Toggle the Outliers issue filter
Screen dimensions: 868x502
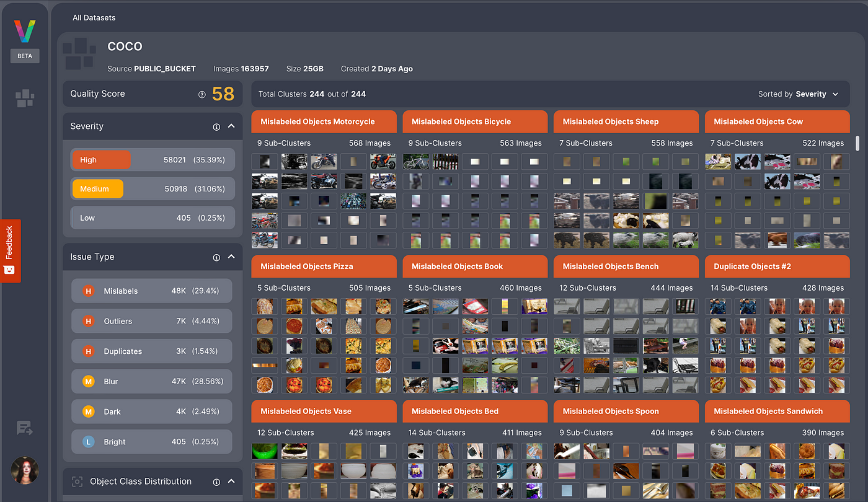coord(152,321)
